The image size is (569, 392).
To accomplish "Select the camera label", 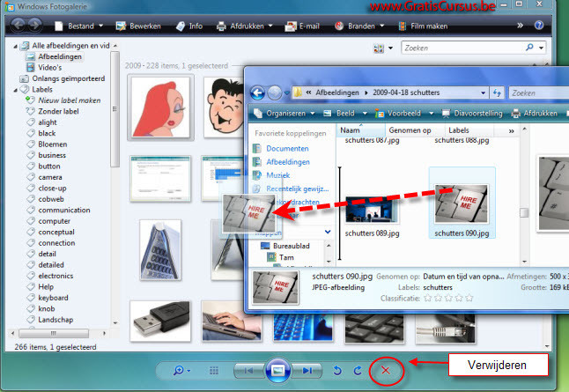I will click(50, 177).
